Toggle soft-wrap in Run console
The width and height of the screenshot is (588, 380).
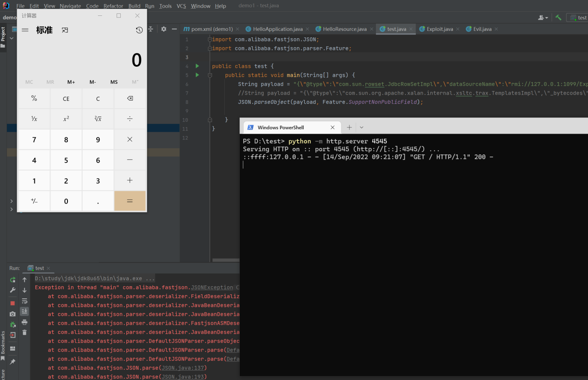(24, 301)
